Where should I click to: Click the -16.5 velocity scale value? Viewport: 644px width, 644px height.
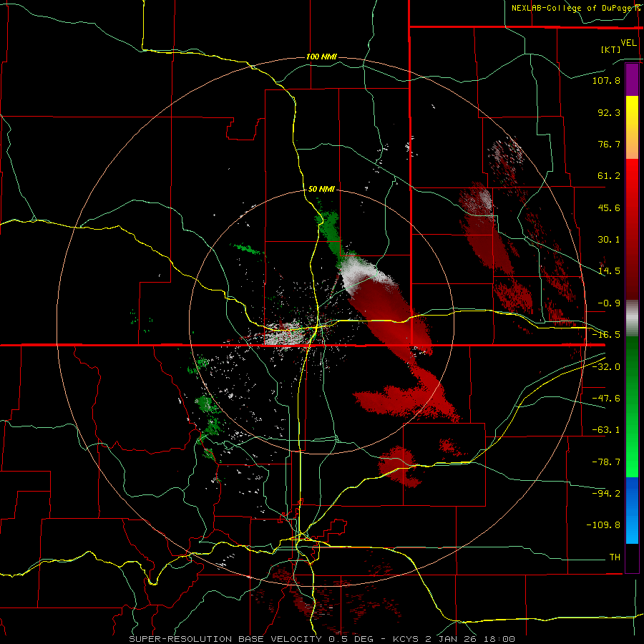click(x=606, y=335)
